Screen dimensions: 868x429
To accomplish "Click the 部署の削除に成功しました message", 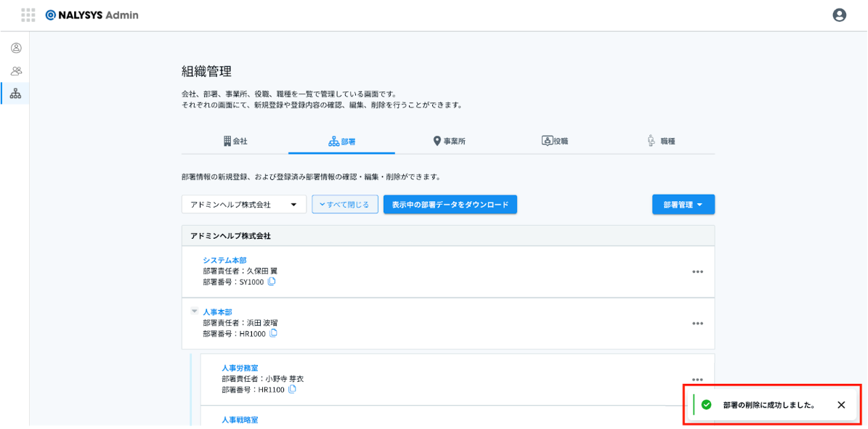I will tap(769, 404).
